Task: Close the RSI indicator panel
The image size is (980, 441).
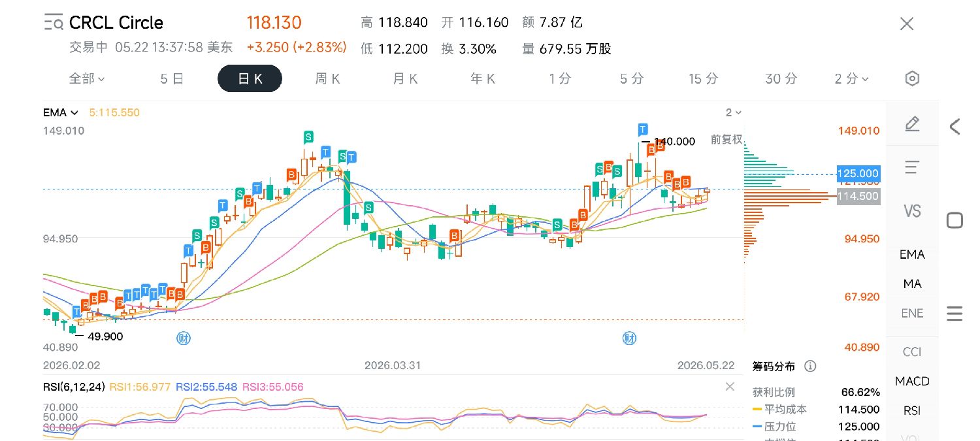Action: (730, 387)
